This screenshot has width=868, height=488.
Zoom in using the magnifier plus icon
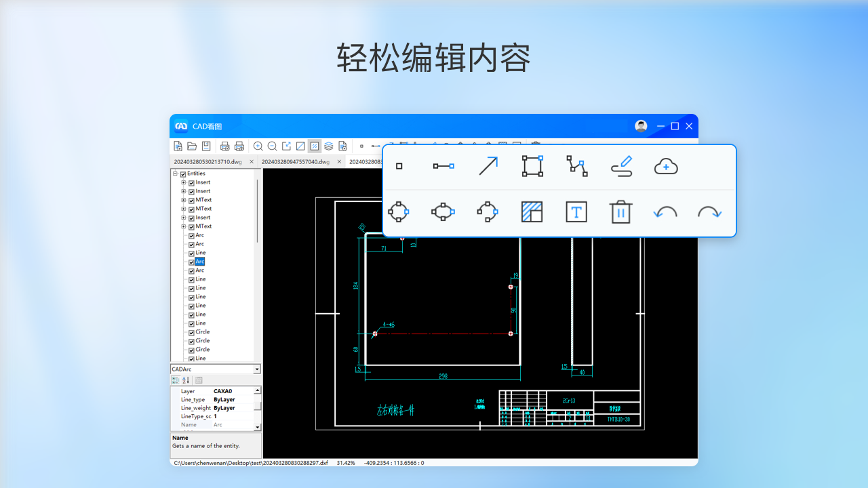[258, 146]
